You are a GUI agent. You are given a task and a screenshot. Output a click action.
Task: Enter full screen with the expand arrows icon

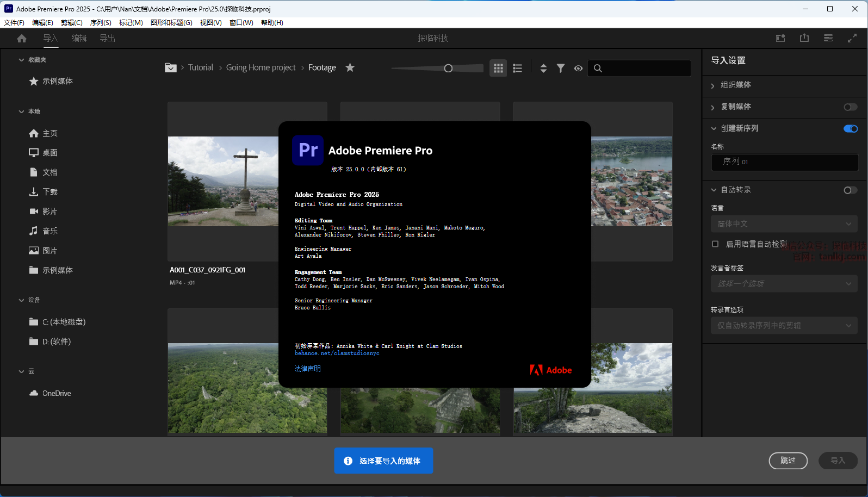(852, 38)
